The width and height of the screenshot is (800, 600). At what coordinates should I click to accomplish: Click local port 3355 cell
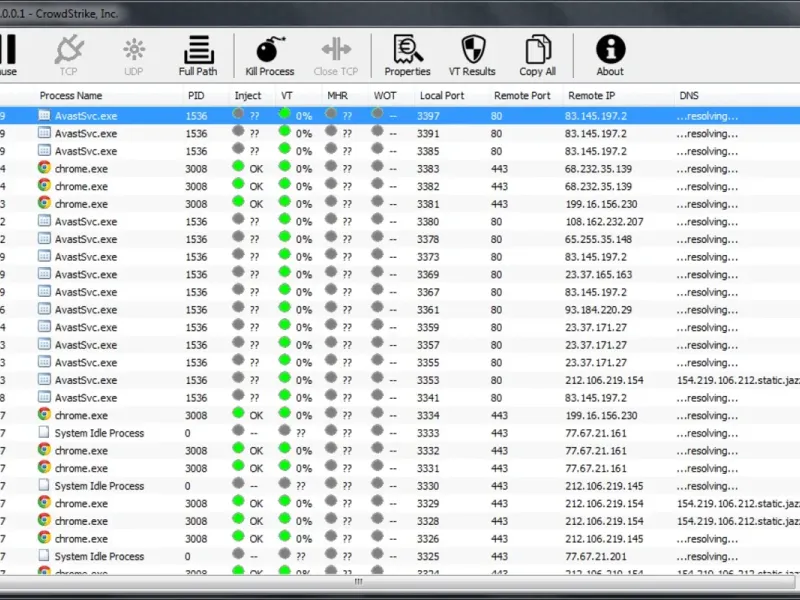[x=428, y=362]
